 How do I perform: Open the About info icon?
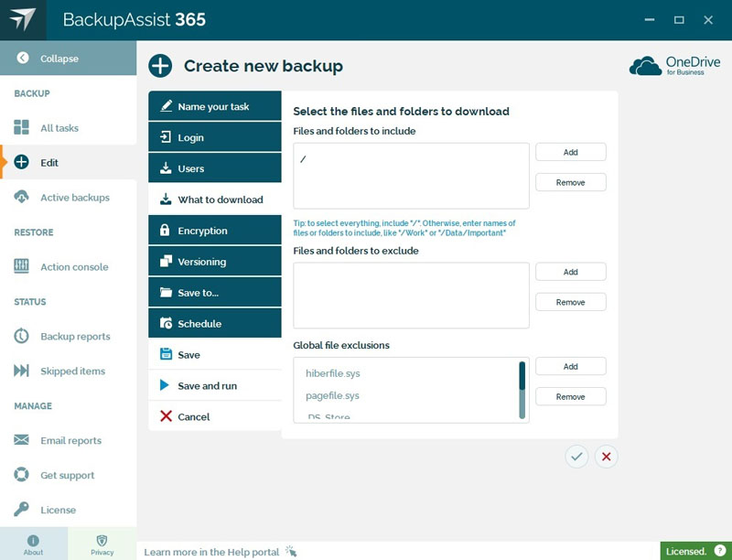click(x=33, y=541)
